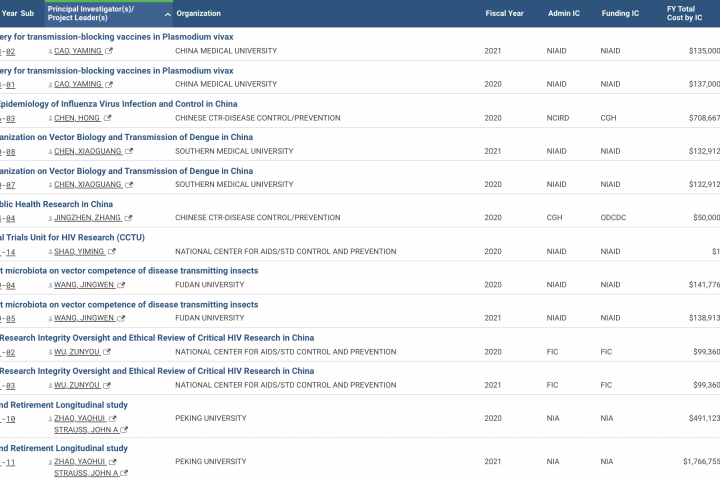The height and width of the screenshot is (480, 720).
Task: Open Epidemiology of Influenza Virus Infection project title
Action: [x=120, y=104]
